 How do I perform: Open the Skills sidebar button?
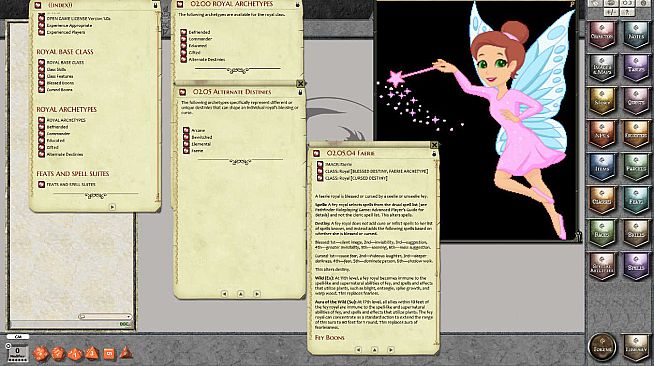636,233
